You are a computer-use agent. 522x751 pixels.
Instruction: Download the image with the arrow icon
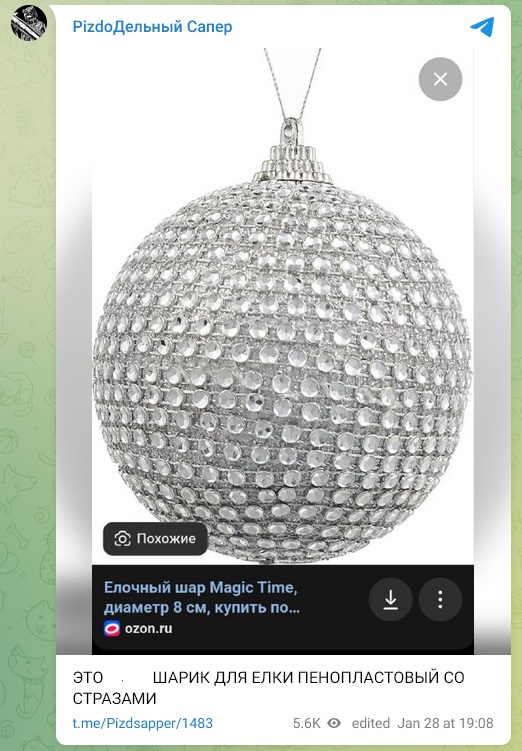(x=390, y=599)
